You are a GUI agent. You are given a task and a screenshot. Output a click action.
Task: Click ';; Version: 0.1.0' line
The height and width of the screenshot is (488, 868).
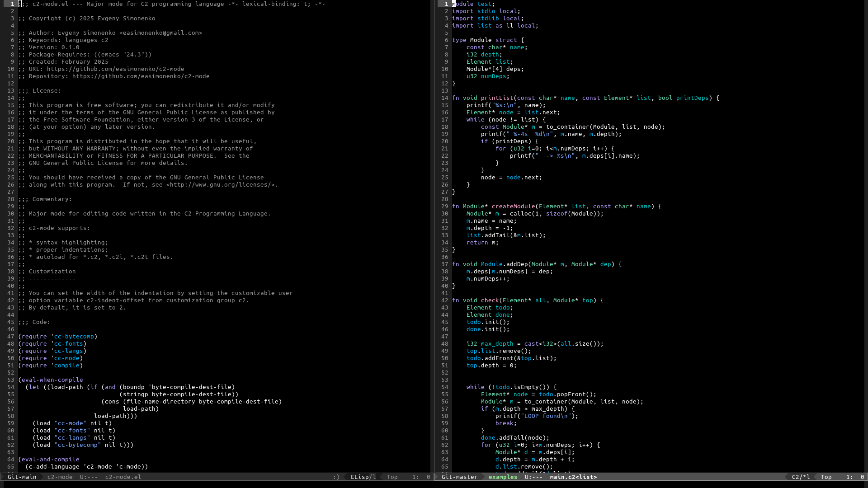tap(49, 47)
